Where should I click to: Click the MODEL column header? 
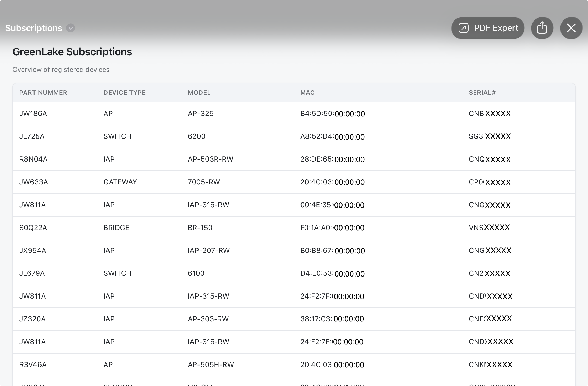coord(199,93)
